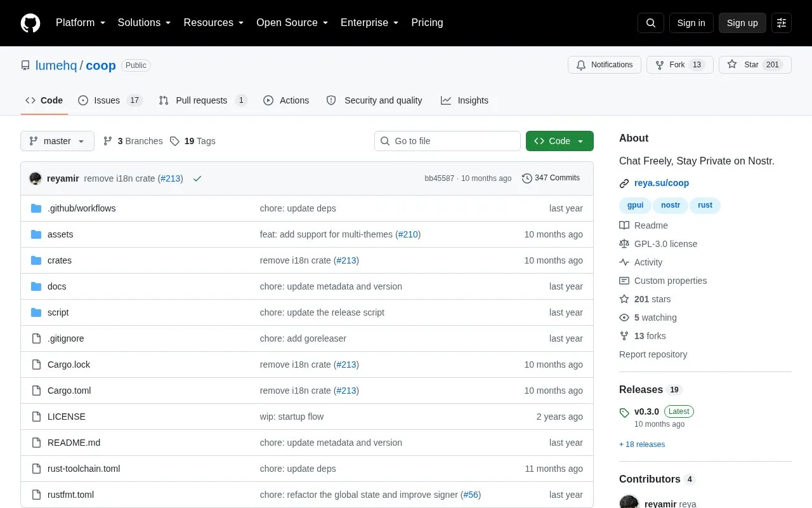Open the commit history clock icon
812x508 pixels.
[x=527, y=178]
